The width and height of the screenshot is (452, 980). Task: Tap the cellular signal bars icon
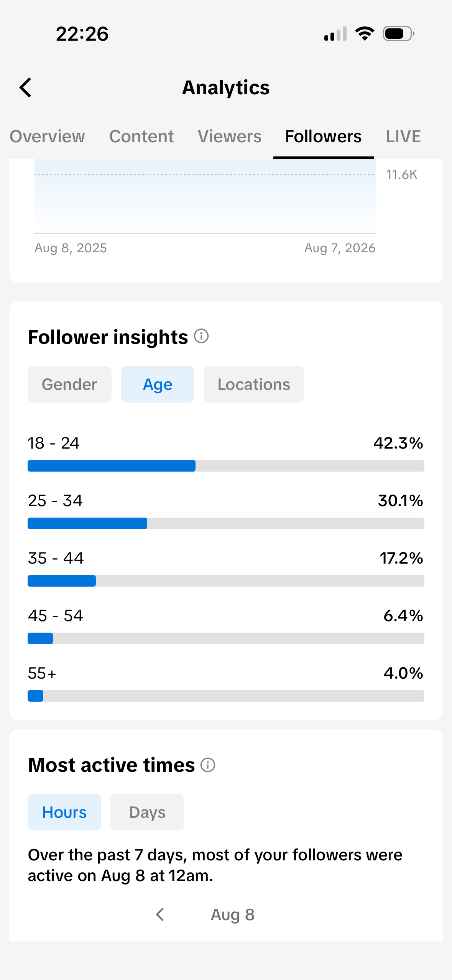pos(335,34)
